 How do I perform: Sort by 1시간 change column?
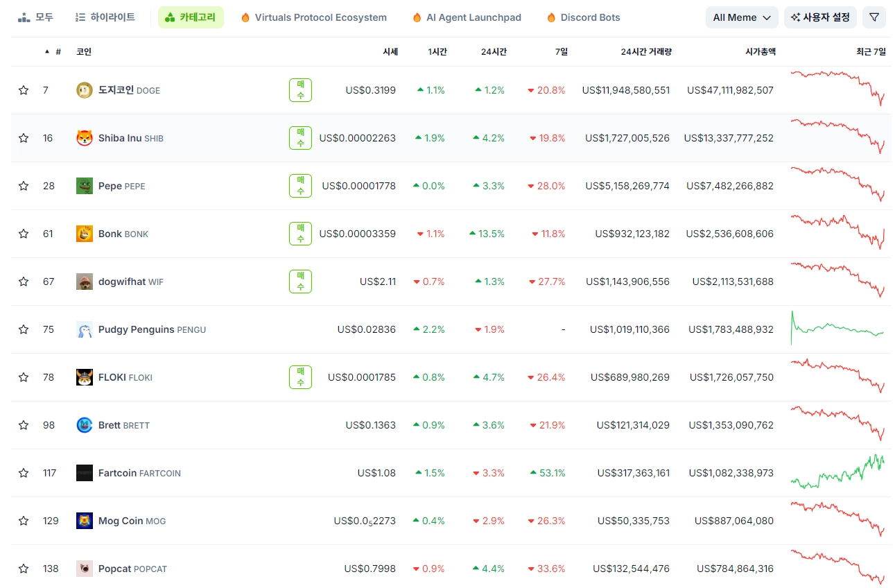[437, 52]
